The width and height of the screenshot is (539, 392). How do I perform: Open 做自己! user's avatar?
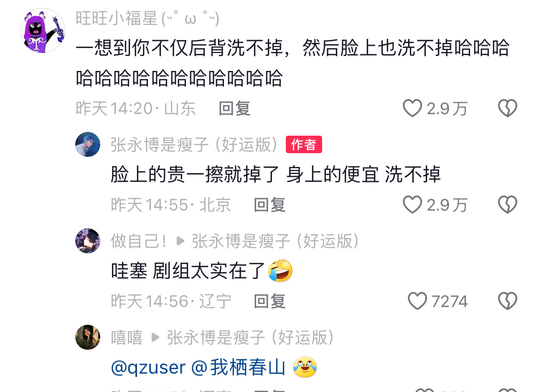[x=88, y=241]
